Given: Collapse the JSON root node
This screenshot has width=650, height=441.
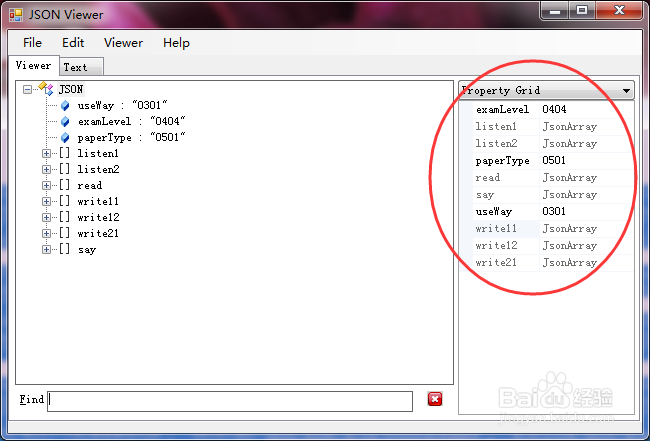Looking at the screenshot, I should click(x=27, y=89).
